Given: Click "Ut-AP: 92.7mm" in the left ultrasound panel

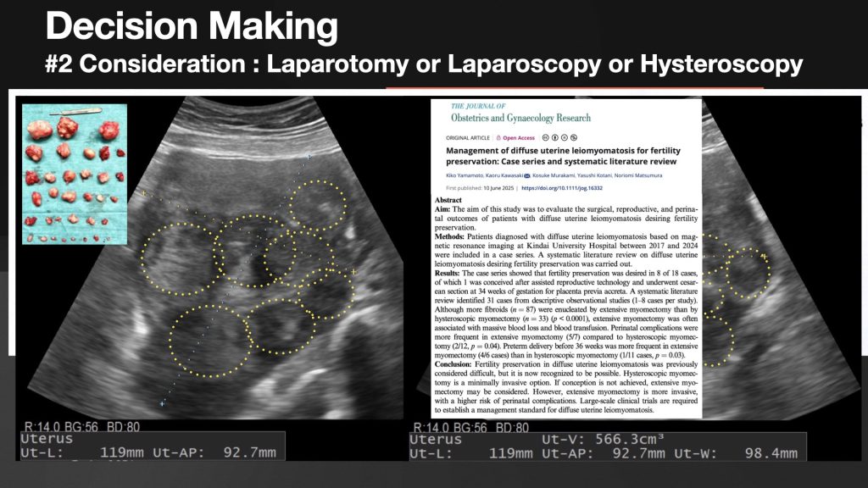Looking at the screenshot, I should 214,452.
